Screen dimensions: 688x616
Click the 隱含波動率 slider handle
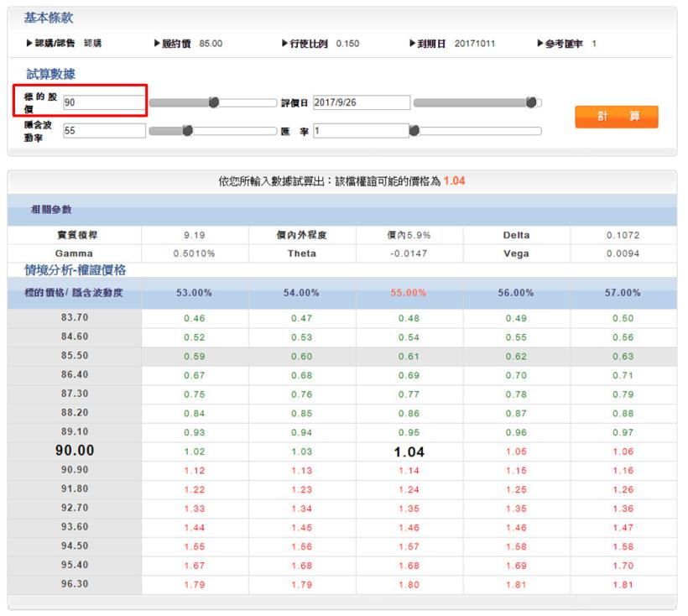[x=187, y=131]
